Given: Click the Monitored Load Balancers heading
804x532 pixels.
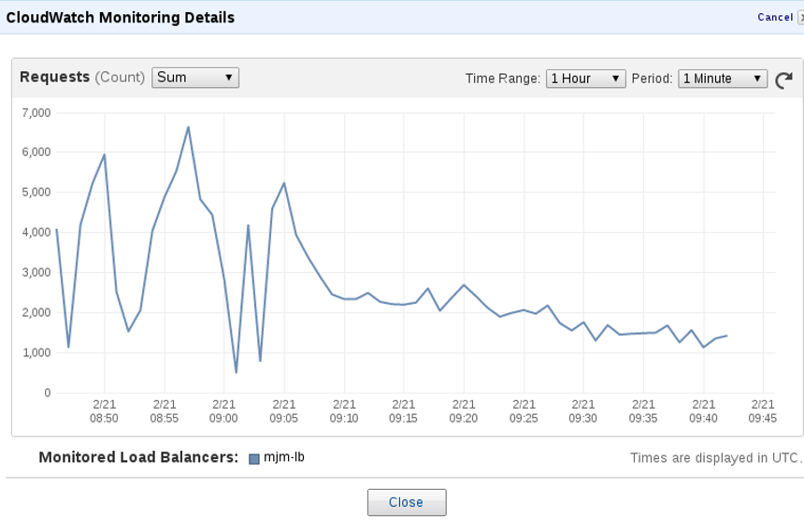Looking at the screenshot, I should pyautogui.click(x=138, y=457).
